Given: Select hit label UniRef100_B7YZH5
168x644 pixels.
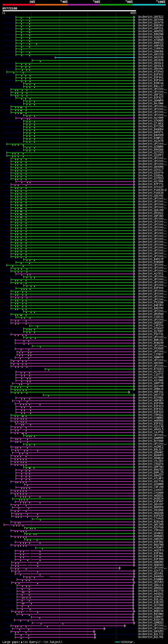Looking at the screenshot, I should click(x=151, y=126).
